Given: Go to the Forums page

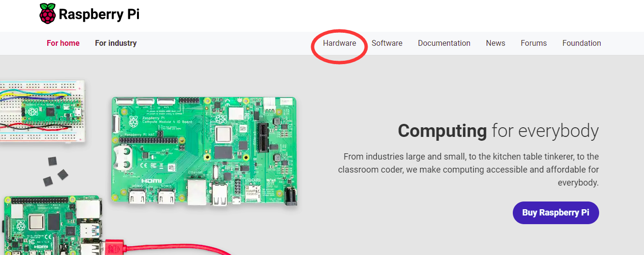Looking at the screenshot, I should point(534,43).
